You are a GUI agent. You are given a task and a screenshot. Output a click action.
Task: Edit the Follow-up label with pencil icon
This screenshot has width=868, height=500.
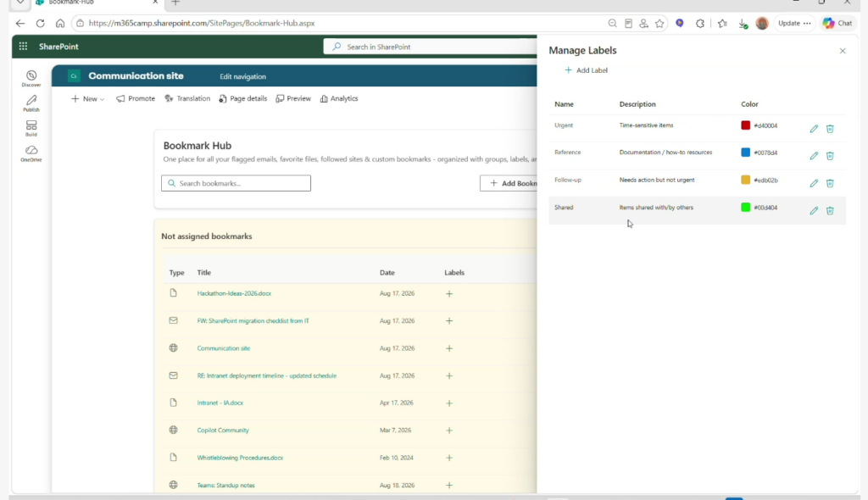pos(813,183)
